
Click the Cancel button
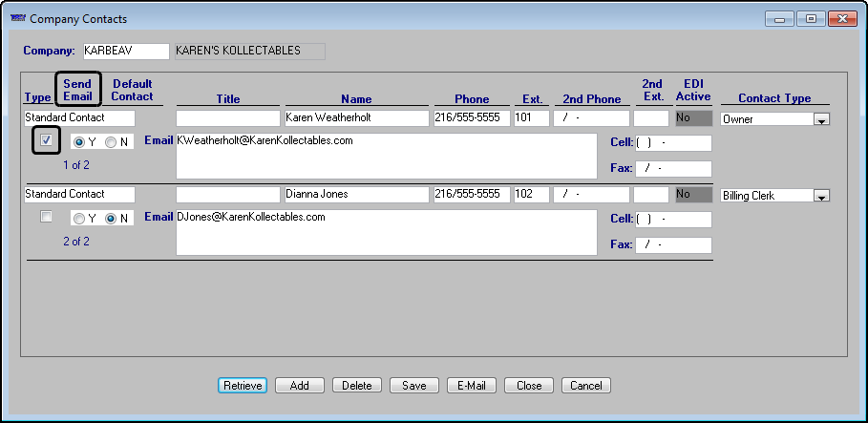585,386
